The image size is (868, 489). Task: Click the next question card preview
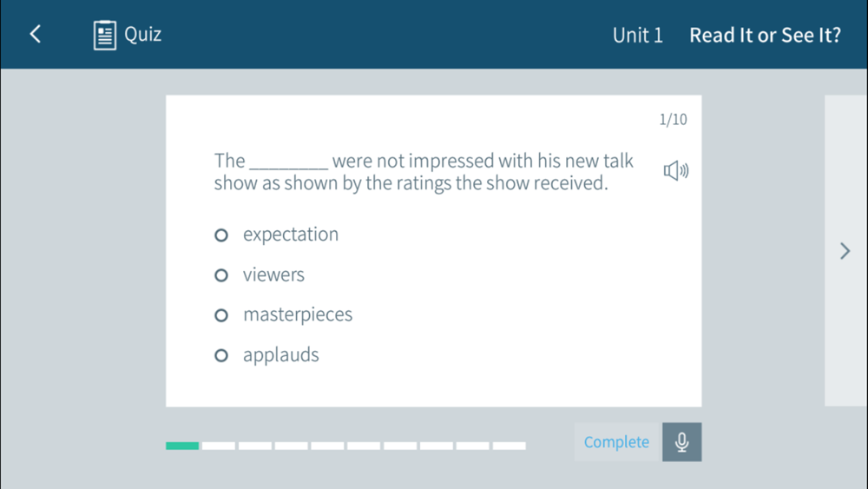845,251
